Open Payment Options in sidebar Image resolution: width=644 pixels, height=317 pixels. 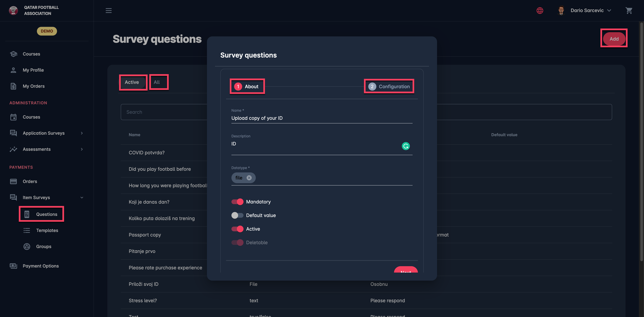pos(40,266)
